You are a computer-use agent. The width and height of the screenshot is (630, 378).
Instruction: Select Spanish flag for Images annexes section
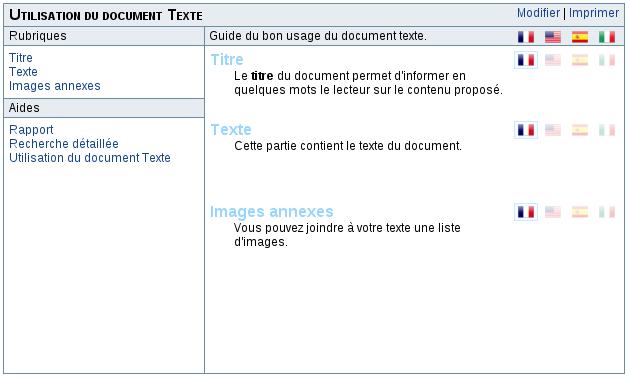pyautogui.click(x=579, y=212)
